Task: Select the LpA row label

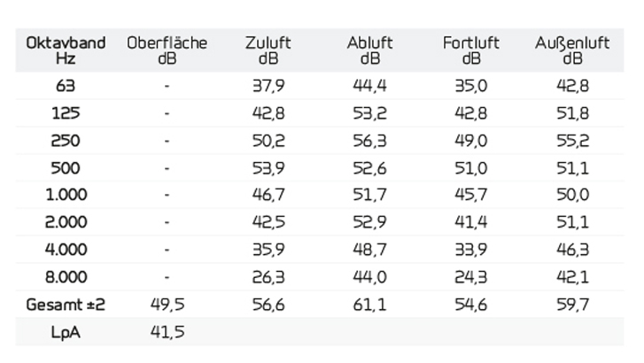Action: (66, 332)
